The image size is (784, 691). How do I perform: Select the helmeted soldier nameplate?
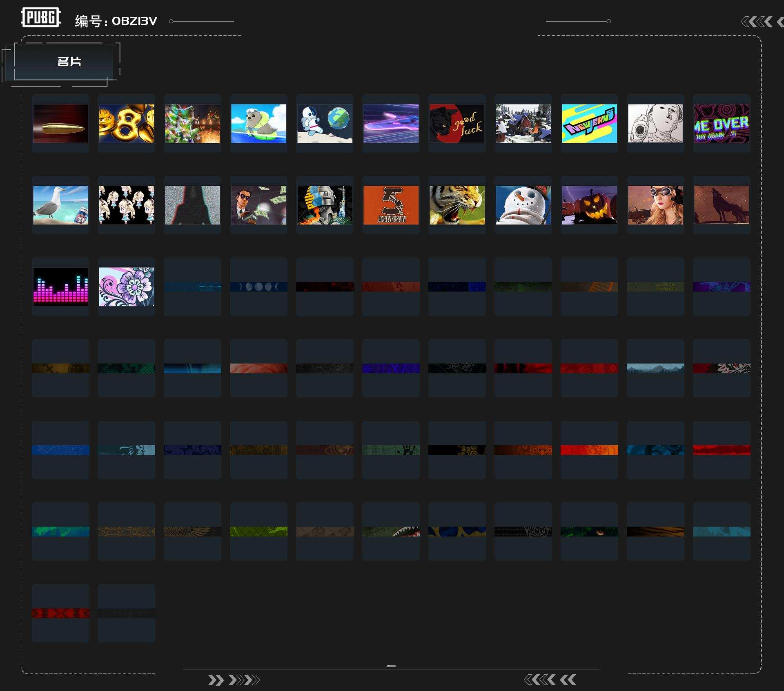325,205
